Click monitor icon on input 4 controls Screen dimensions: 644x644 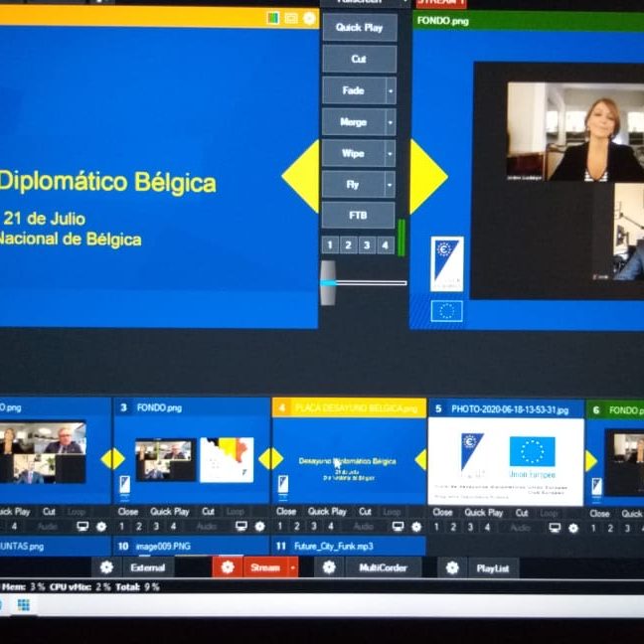tap(399, 527)
